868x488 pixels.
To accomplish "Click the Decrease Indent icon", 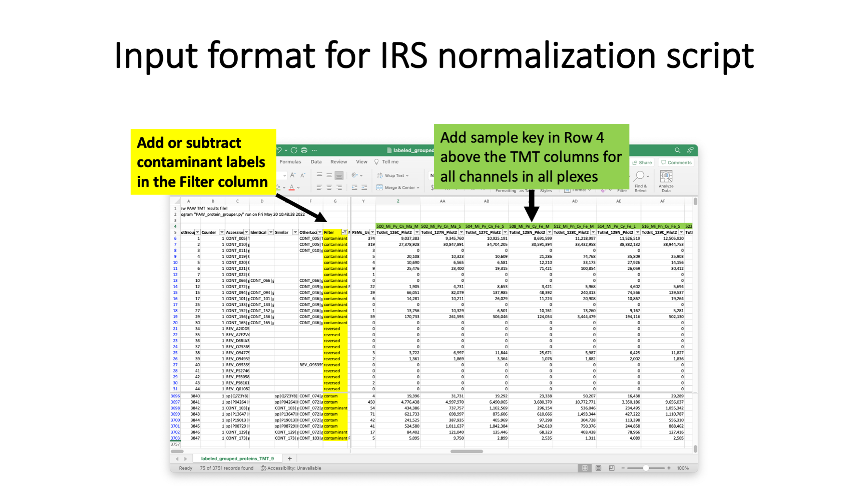I will (354, 187).
